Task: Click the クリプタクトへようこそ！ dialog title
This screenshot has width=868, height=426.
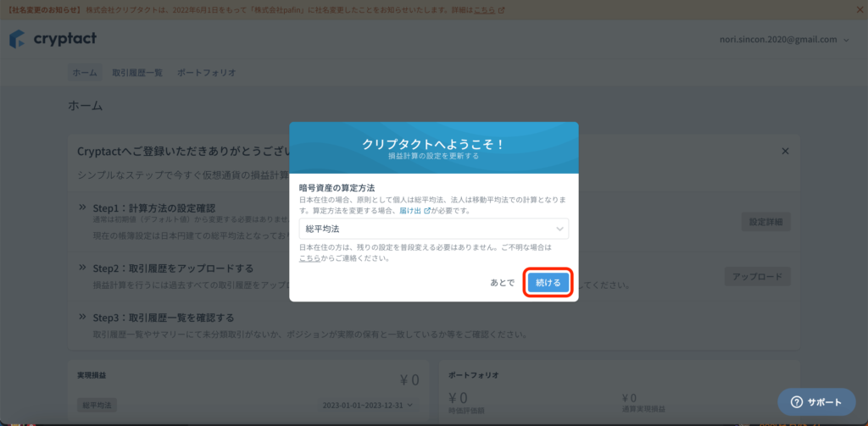Action: (433, 144)
